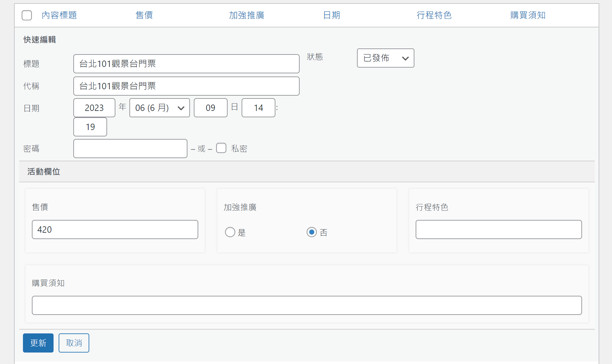Select the 否 radio button for 加強推廣
This screenshot has width=612, height=364.
point(312,232)
